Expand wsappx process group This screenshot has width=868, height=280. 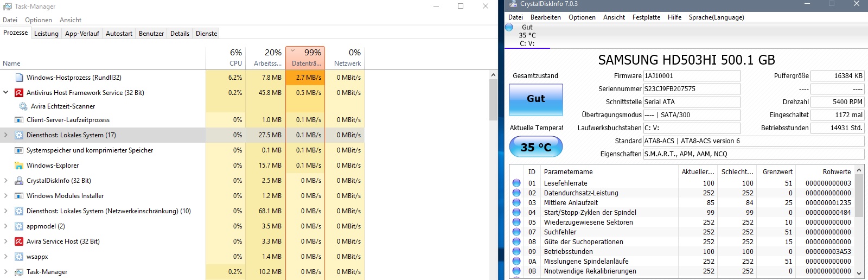(5, 257)
